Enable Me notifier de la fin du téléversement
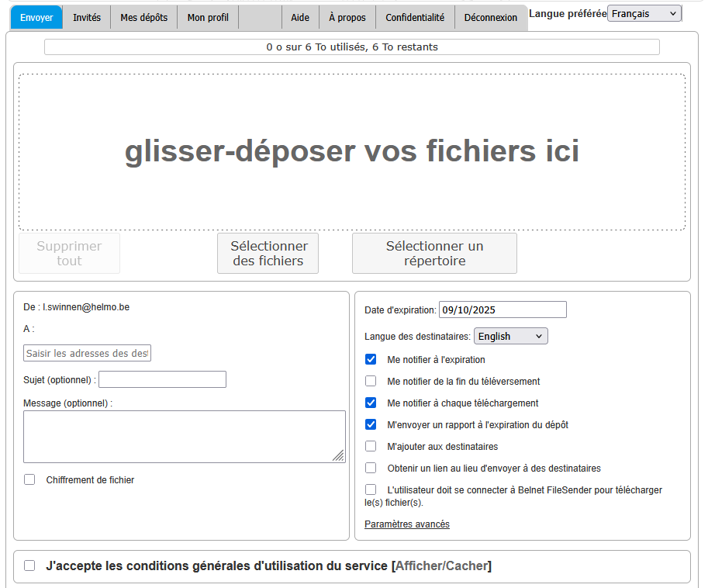 pos(371,382)
